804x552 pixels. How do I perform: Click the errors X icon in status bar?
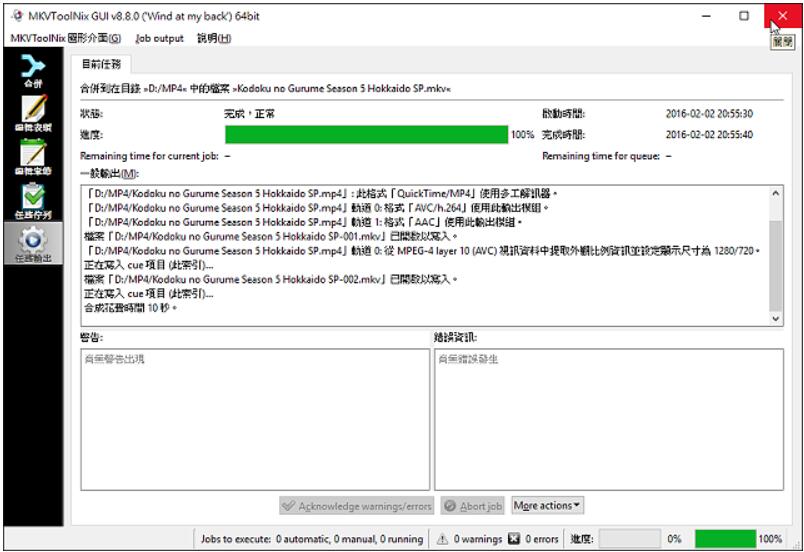pos(514,539)
